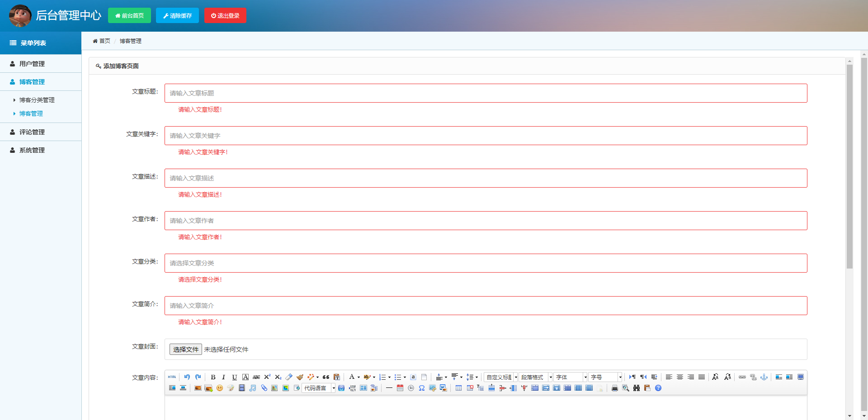868x420 pixels.
Task: Open the 代码语言 code language dropdown
Action: click(x=319, y=388)
